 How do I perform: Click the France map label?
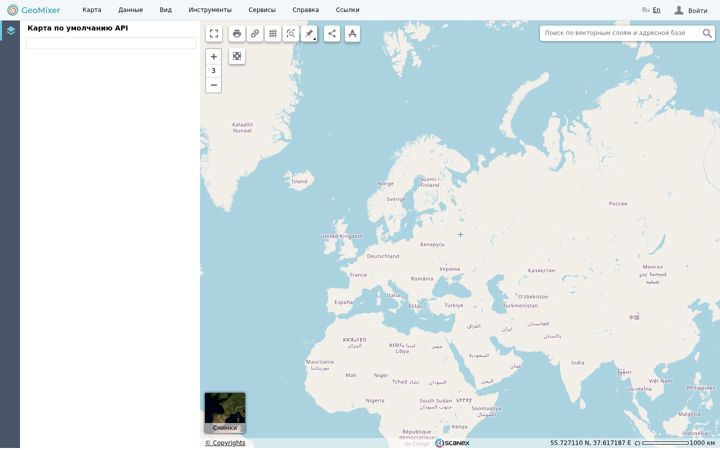click(358, 275)
